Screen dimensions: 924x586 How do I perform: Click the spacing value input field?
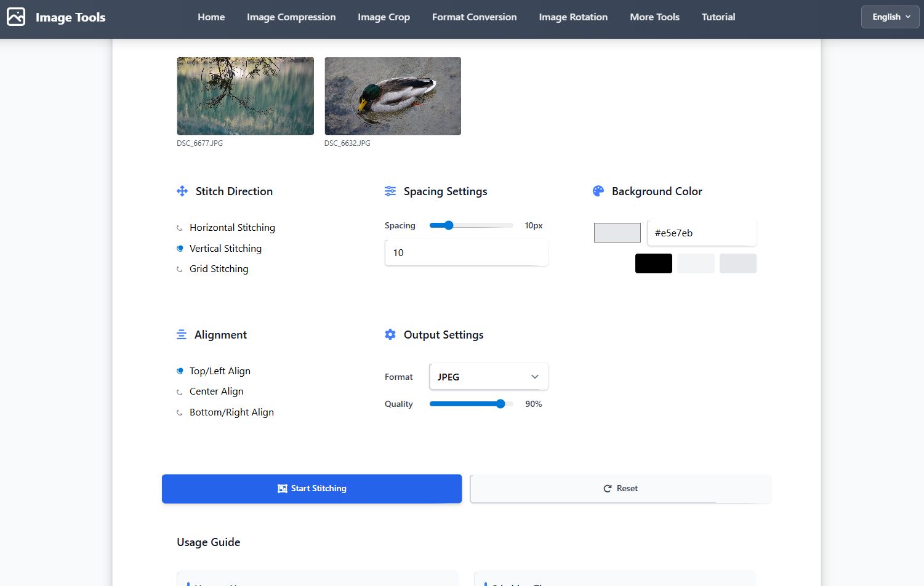click(x=466, y=253)
